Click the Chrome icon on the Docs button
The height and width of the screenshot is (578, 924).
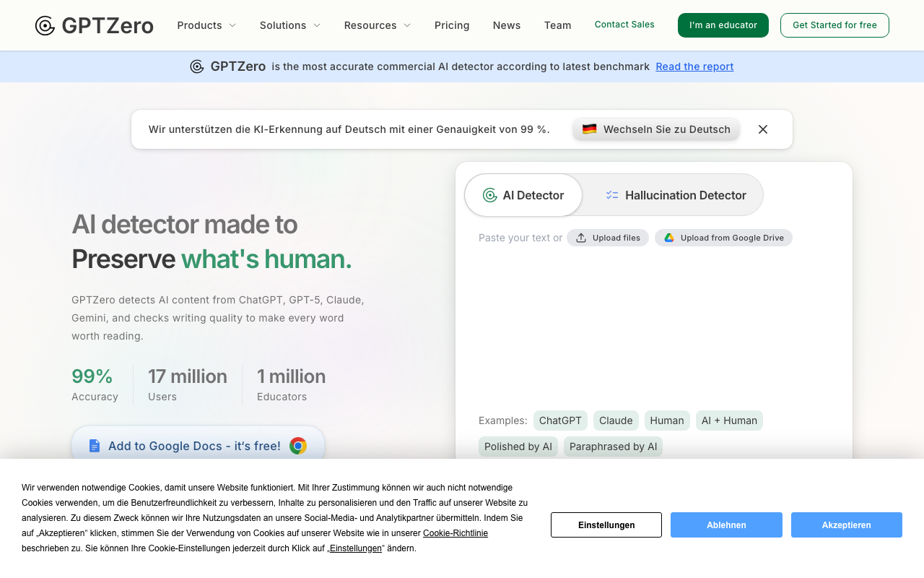pyautogui.click(x=298, y=446)
